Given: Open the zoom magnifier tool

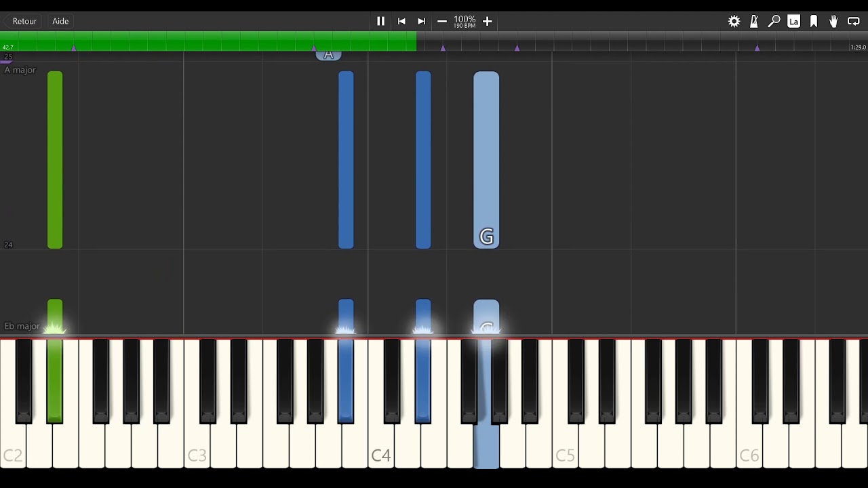Looking at the screenshot, I should (774, 21).
